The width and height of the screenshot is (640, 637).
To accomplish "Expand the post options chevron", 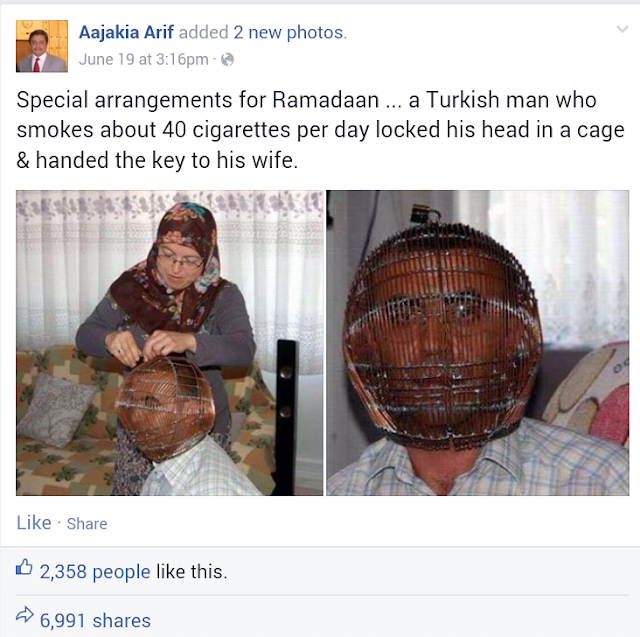I will pos(622,29).
